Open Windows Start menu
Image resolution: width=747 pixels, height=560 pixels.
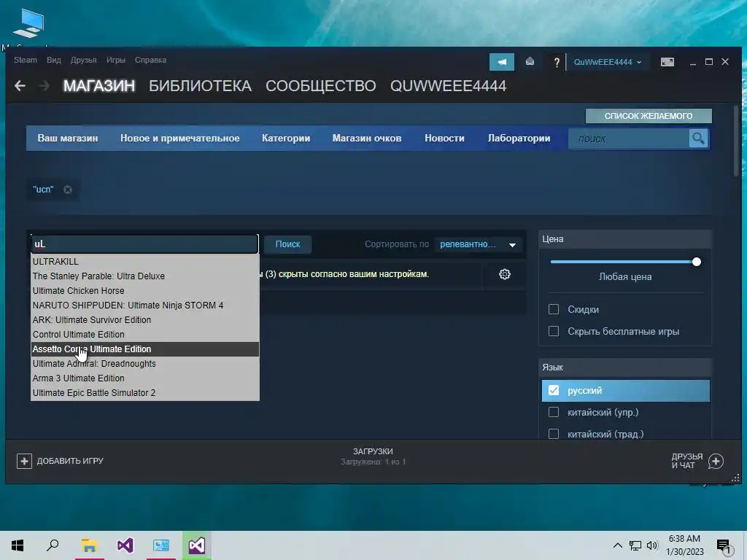pos(18,545)
